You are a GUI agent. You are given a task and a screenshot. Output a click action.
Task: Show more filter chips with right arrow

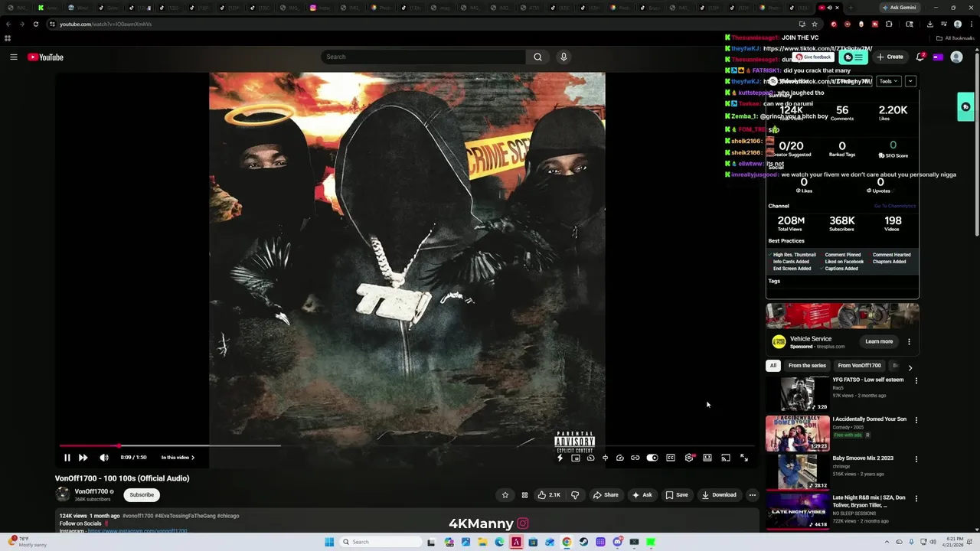point(910,367)
